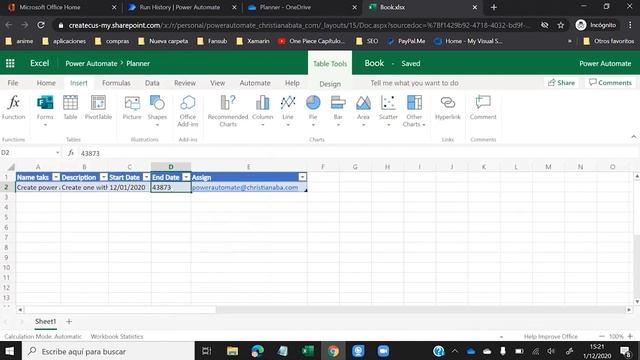Viewport: 640px width, 360px height.
Task: Click the Windows search box
Action: click(x=108, y=351)
